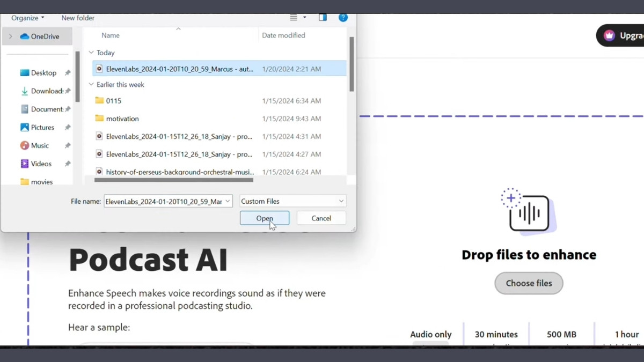Collapse the Today group
This screenshot has width=644, height=362.
91,53
